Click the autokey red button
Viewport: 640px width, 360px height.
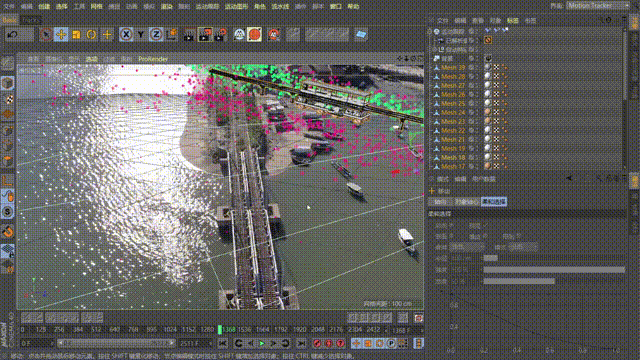pos(329,344)
